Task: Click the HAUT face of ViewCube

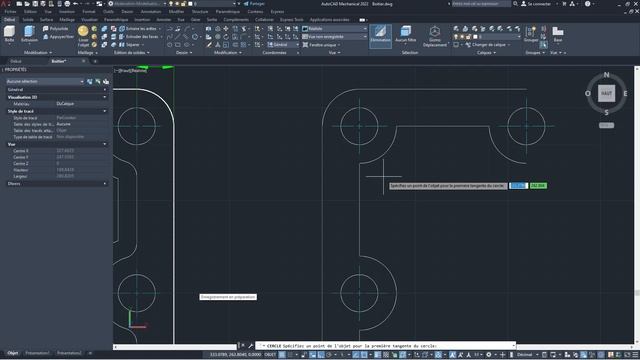Action: 607,93
